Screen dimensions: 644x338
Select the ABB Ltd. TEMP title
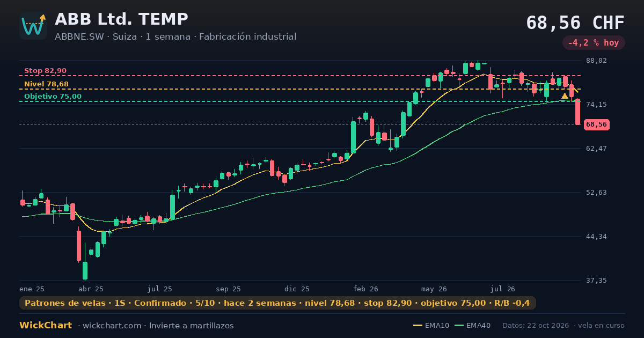pos(121,19)
